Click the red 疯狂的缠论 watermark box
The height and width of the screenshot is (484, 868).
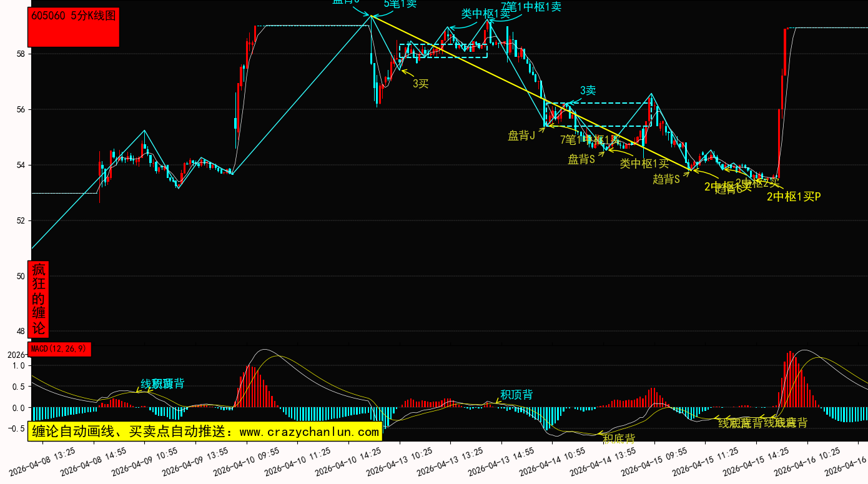[x=39, y=299]
